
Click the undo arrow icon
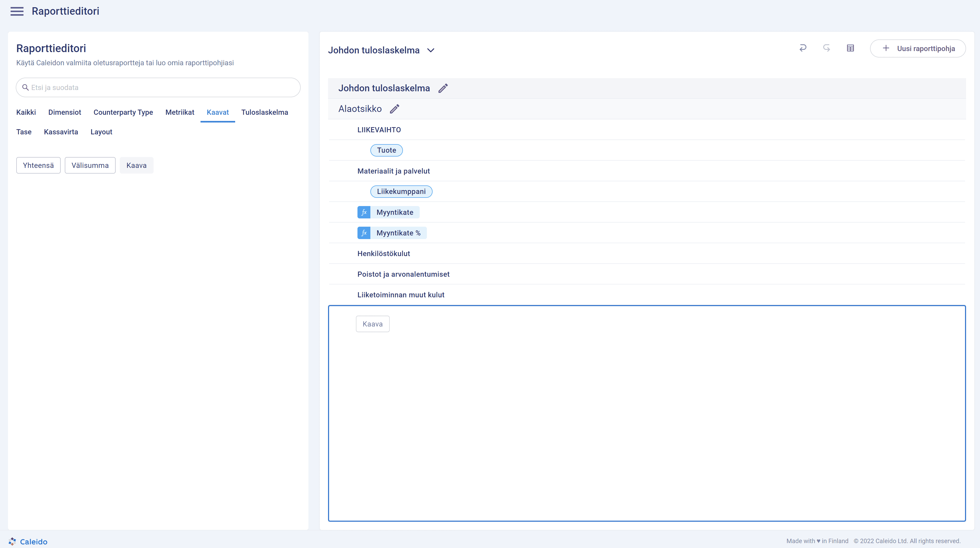(x=803, y=48)
